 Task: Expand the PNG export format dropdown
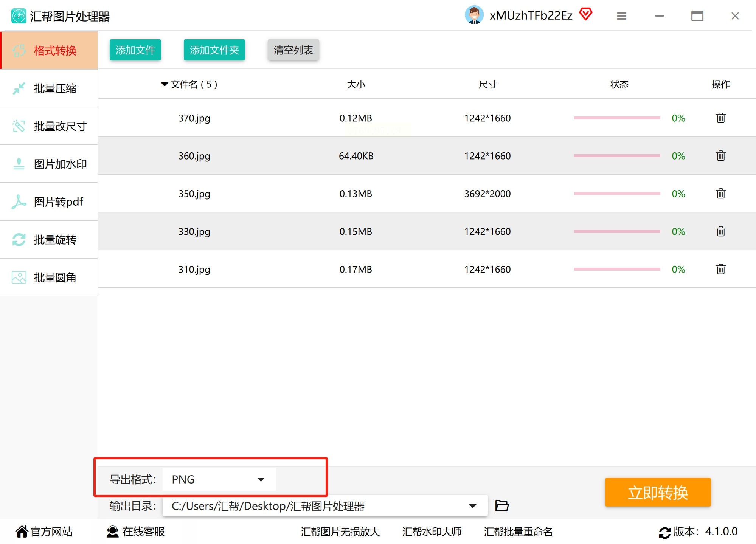pos(261,479)
